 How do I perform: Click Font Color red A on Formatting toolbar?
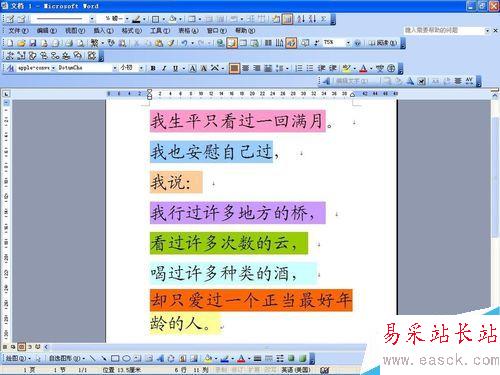tap(364, 68)
